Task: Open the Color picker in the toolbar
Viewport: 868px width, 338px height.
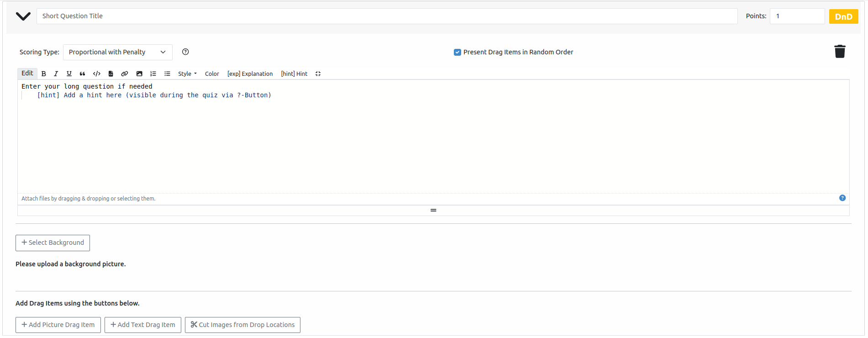Action: coord(212,74)
